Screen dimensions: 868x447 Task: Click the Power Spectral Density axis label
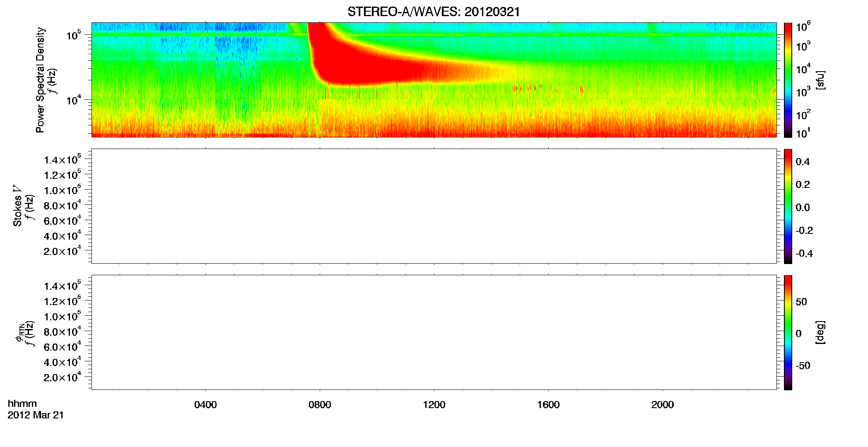(40, 80)
